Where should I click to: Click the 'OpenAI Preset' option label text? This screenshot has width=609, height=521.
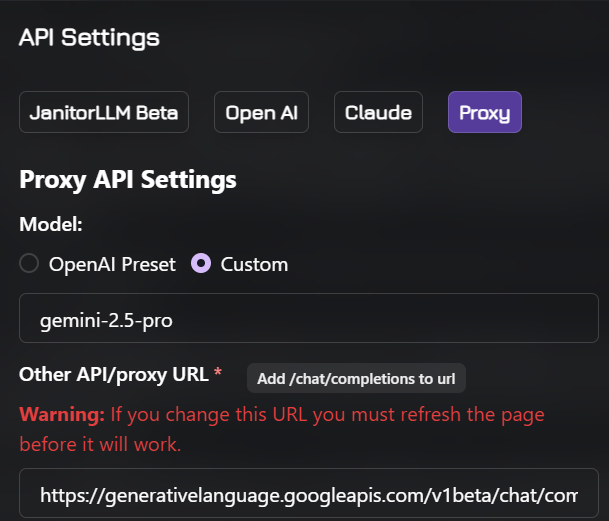click(112, 264)
